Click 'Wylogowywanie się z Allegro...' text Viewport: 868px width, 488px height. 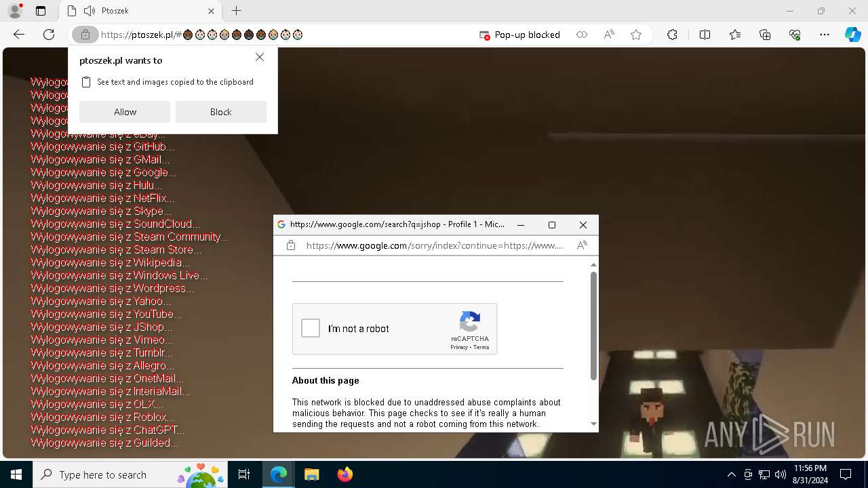(102, 365)
